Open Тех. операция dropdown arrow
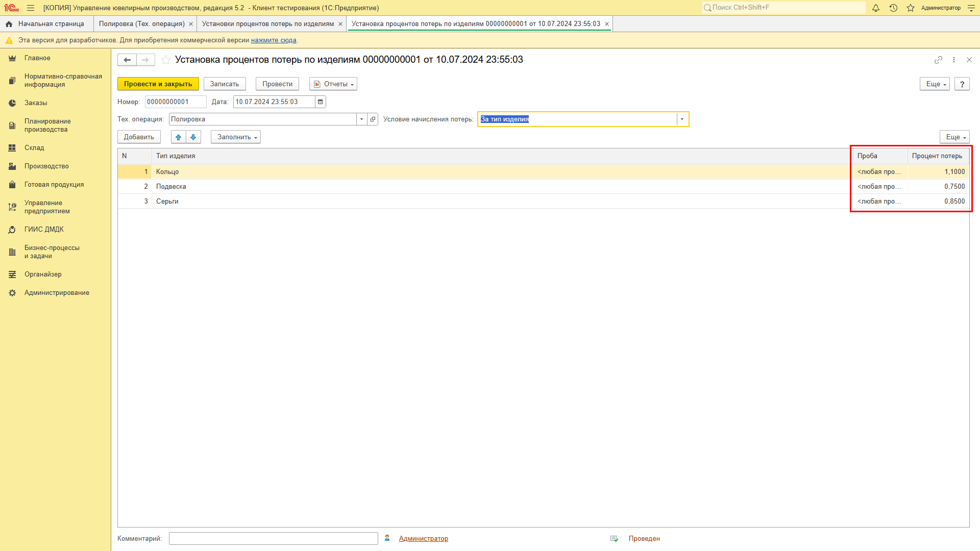 tap(361, 119)
